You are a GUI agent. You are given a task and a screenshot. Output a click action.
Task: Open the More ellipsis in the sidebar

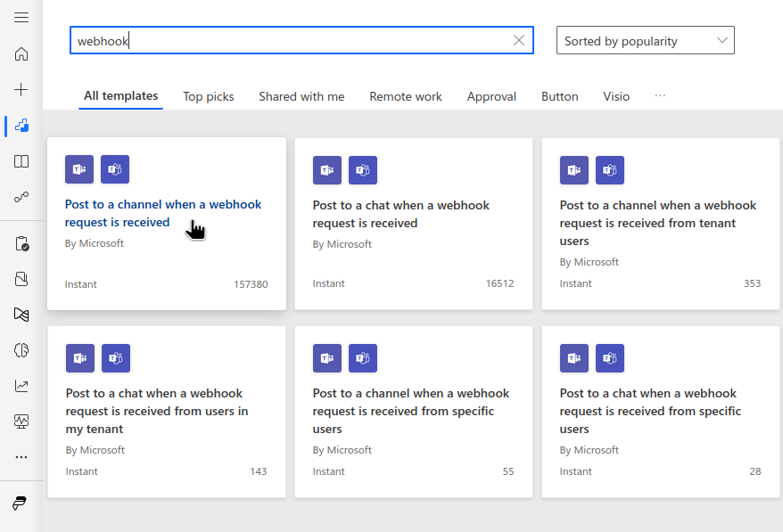pos(21,457)
